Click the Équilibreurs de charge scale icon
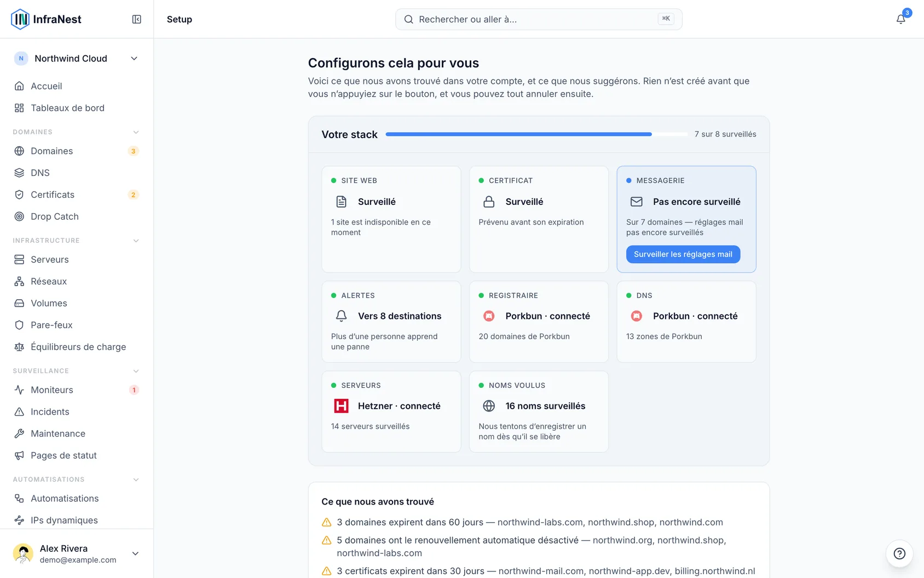The image size is (924, 578). 19,347
